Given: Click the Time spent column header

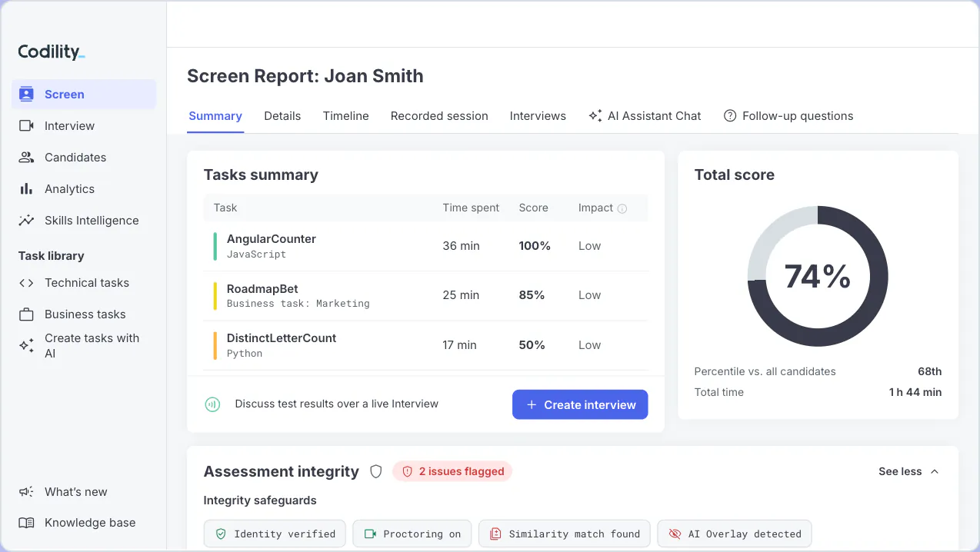Looking at the screenshot, I should click(471, 208).
